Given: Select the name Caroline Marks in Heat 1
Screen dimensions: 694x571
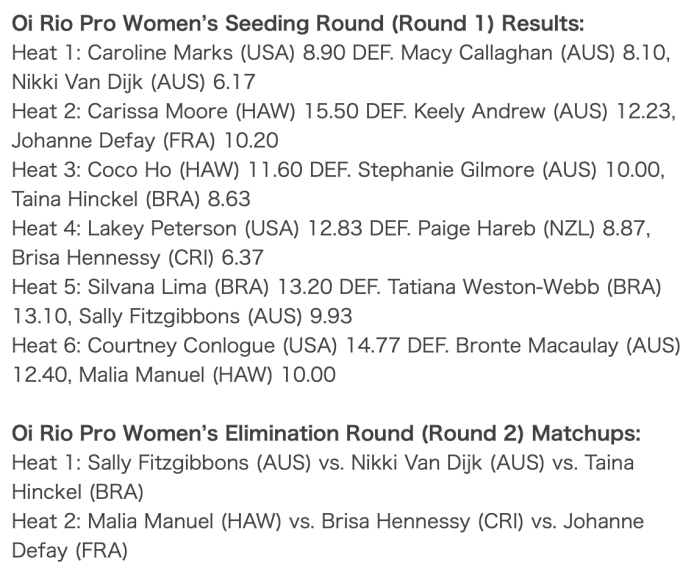Looking at the screenshot, I should pyautogui.click(x=160, y=53).
